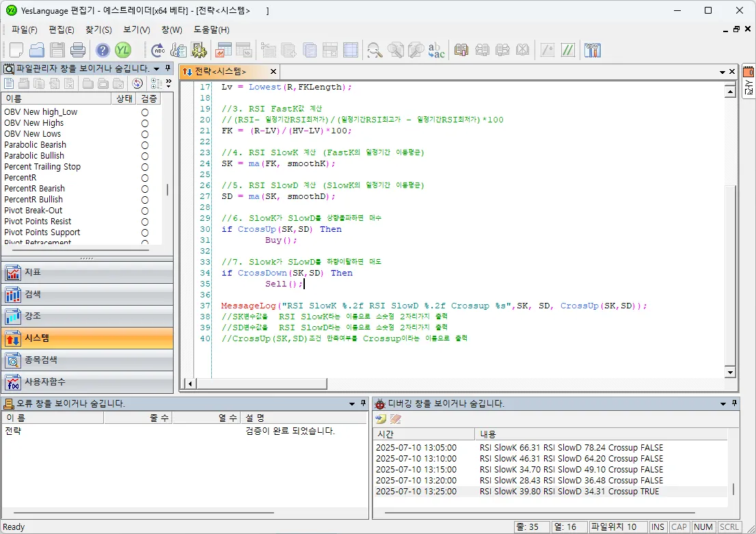Expand the file manager toolbar overflow chevron
756x534 pixels.
coord(168,83)
